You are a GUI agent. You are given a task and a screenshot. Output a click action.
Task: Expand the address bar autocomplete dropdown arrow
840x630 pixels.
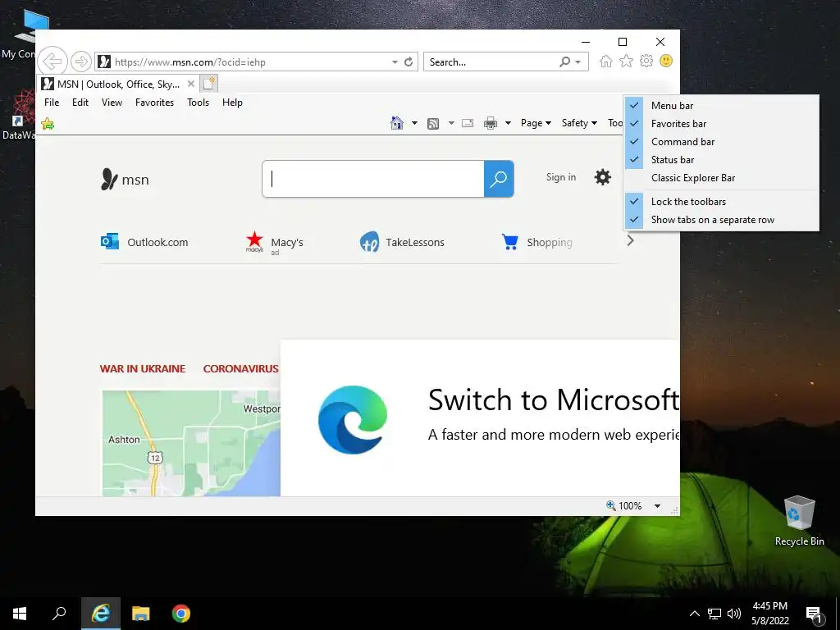click(x=395, y=62)
